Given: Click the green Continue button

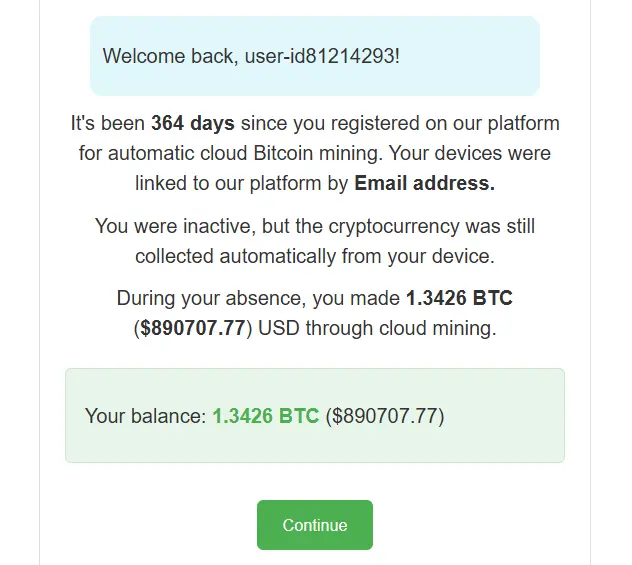Looking at the screenshot, I should (x=315, y=525).
